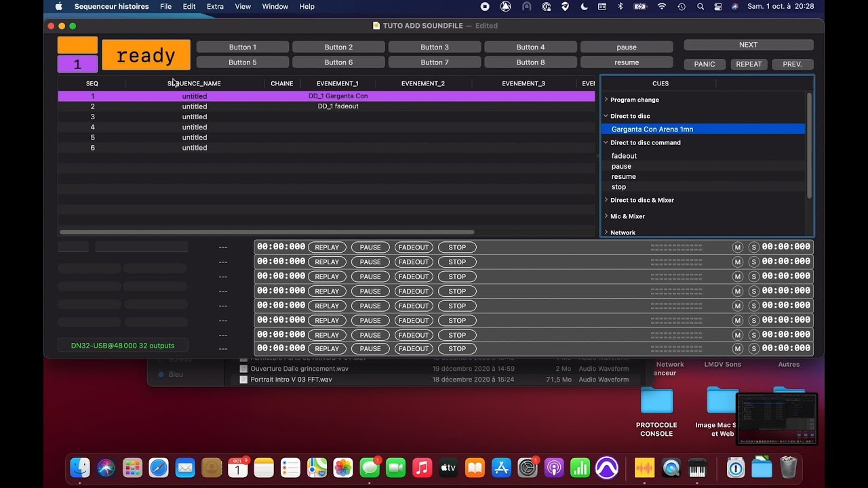Toggle mute M on first player row

tap(738, 247)
